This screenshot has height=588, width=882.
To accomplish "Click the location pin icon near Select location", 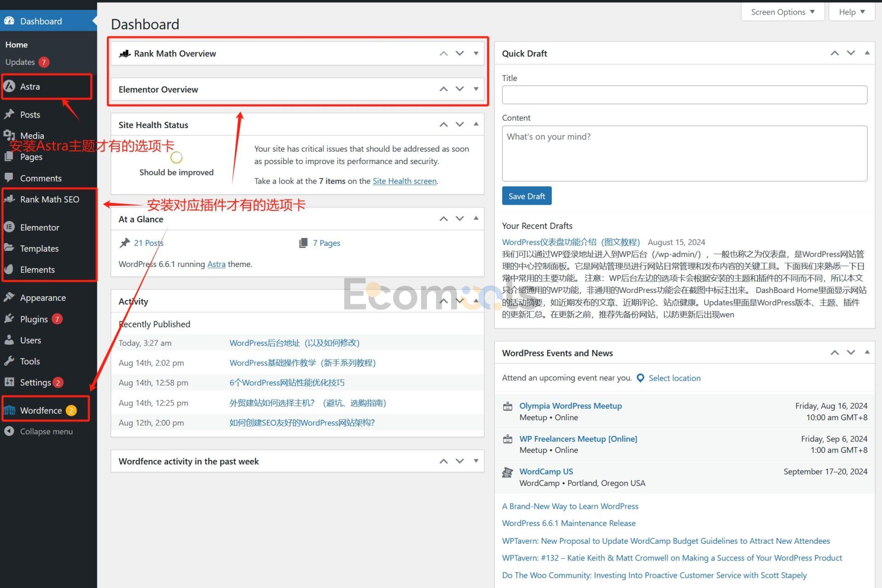I will (x=640, y=378).
